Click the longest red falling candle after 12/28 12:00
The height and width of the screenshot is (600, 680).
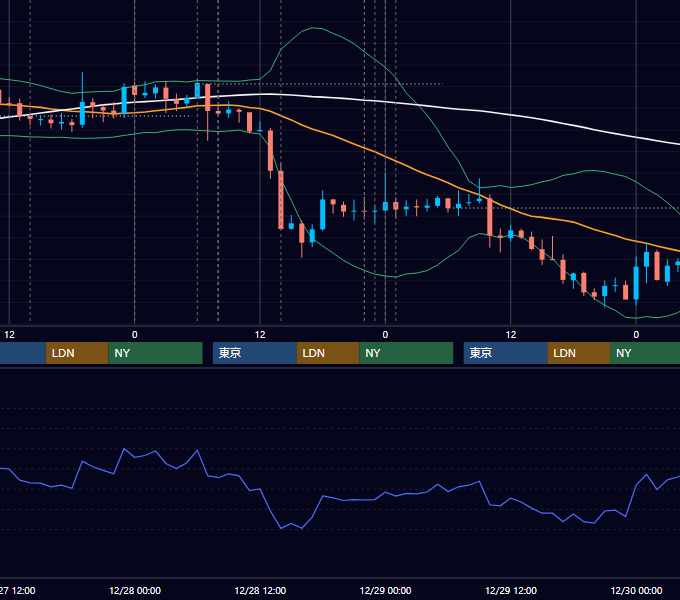coord(281,199)
